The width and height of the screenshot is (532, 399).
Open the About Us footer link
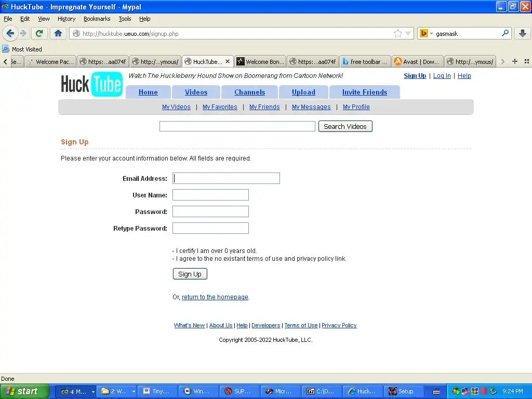coord(220,325)
